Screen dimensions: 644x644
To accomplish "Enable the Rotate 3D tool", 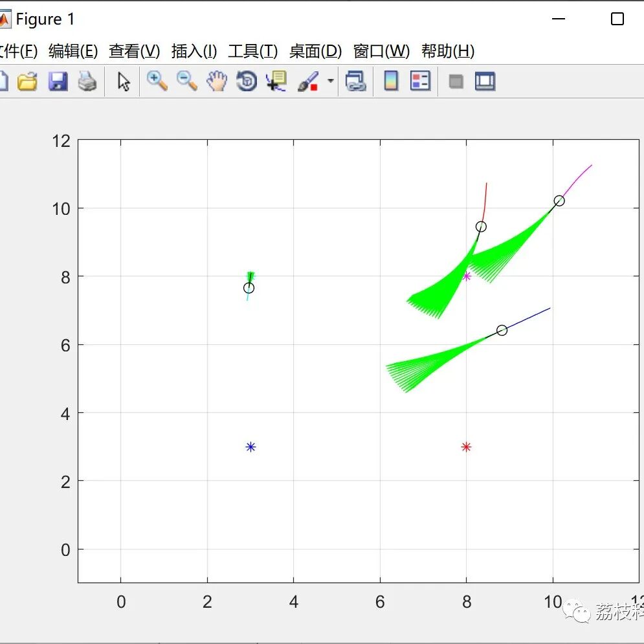I will 247,81.
